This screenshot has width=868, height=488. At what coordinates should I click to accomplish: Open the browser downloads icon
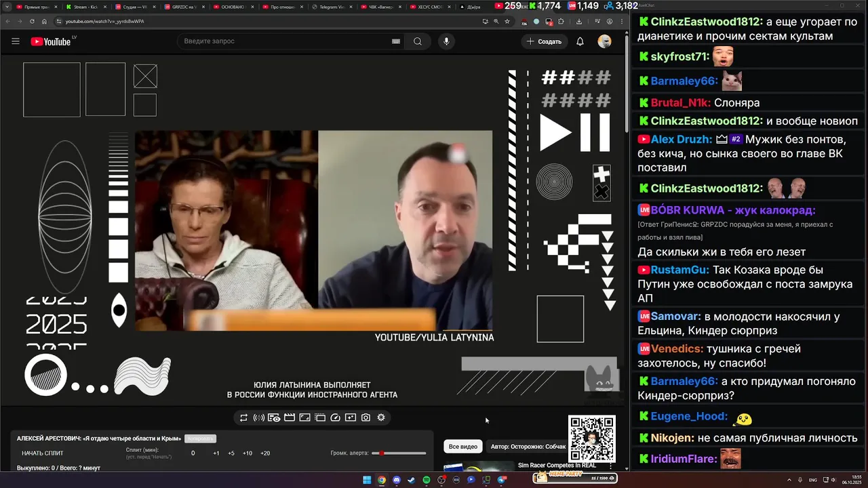579,21
